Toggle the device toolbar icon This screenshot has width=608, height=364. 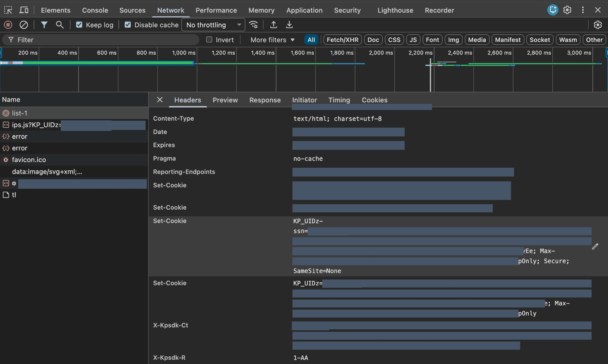[x=24, y=10]
